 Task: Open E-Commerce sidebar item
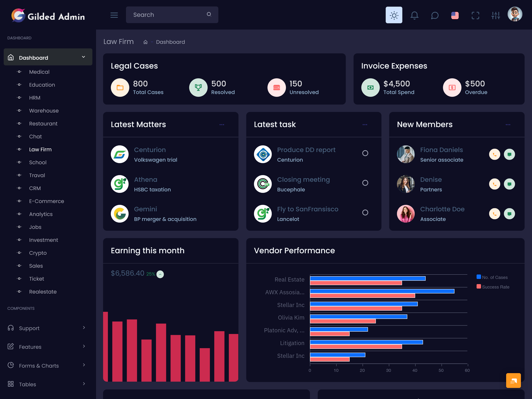[46, 201]
